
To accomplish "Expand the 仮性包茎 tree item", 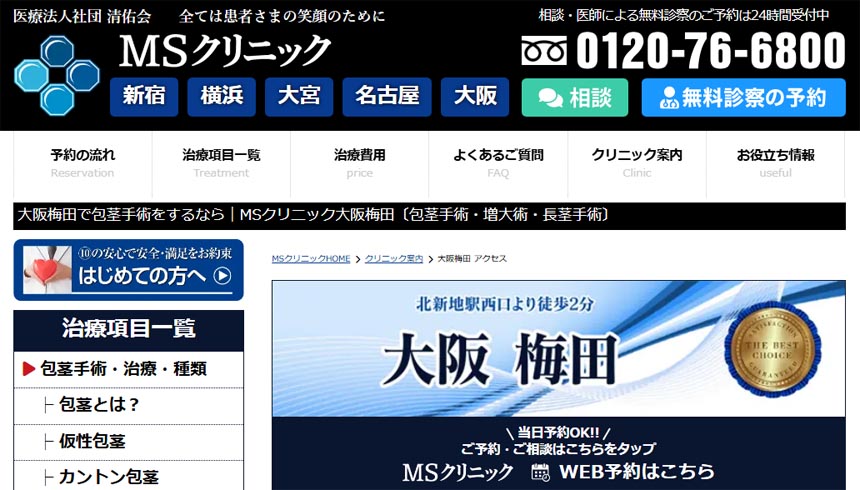I will [x=92, y=441].
